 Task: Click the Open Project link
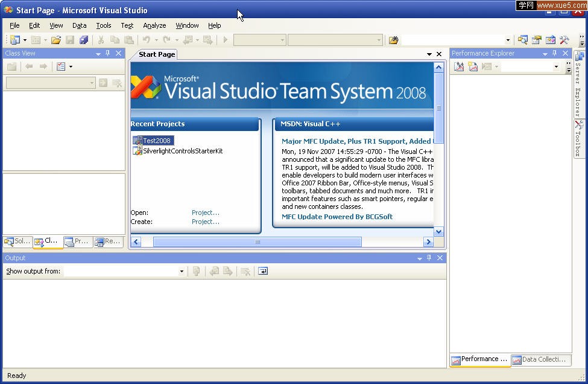(206, 213)
